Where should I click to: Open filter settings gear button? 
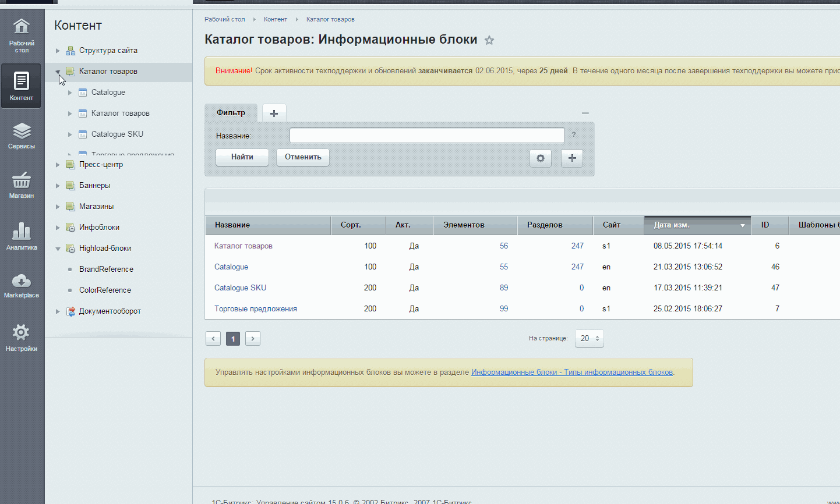click(541, 158)
